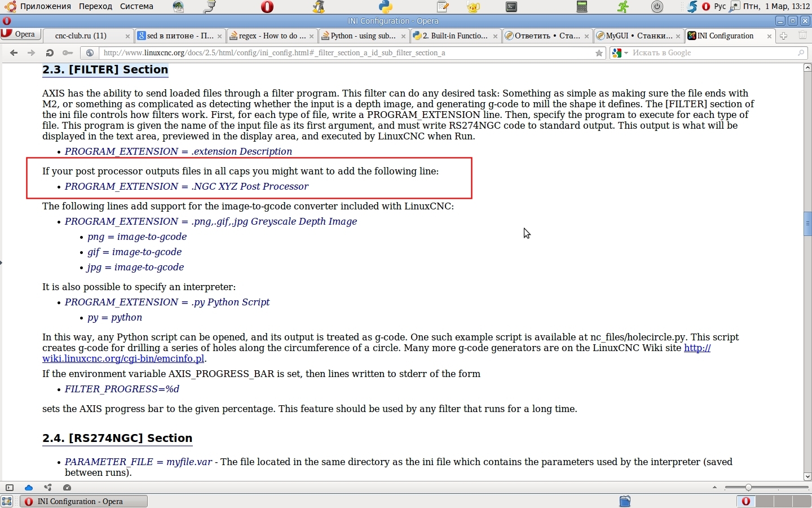Viewport: 812px width, 508px height.
Task: Adjust the page zoom slider
Action: click(x=767, y=488)
